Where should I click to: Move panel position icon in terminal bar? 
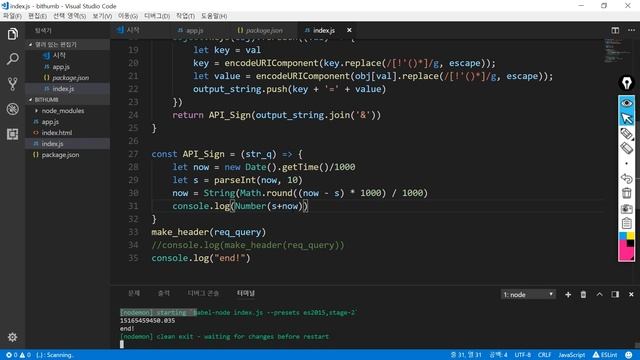pyautogui.click(x=615, y=294)
